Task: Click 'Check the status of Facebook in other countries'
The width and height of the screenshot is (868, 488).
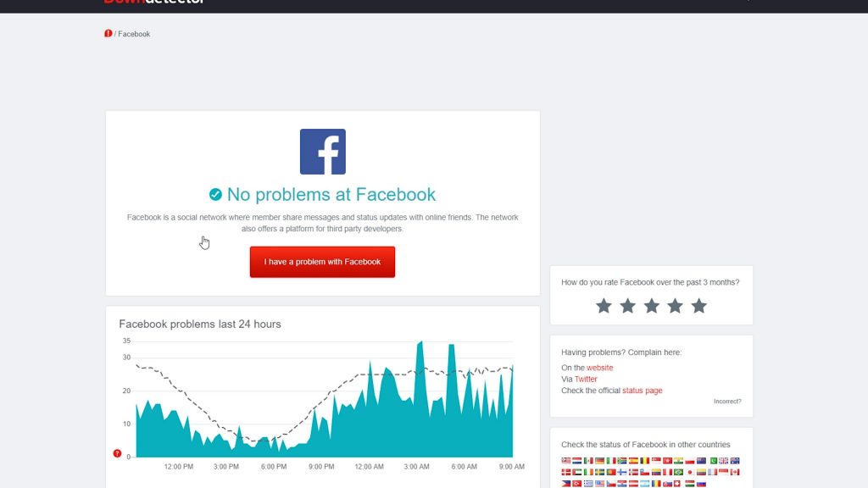Action: point(645,445)
